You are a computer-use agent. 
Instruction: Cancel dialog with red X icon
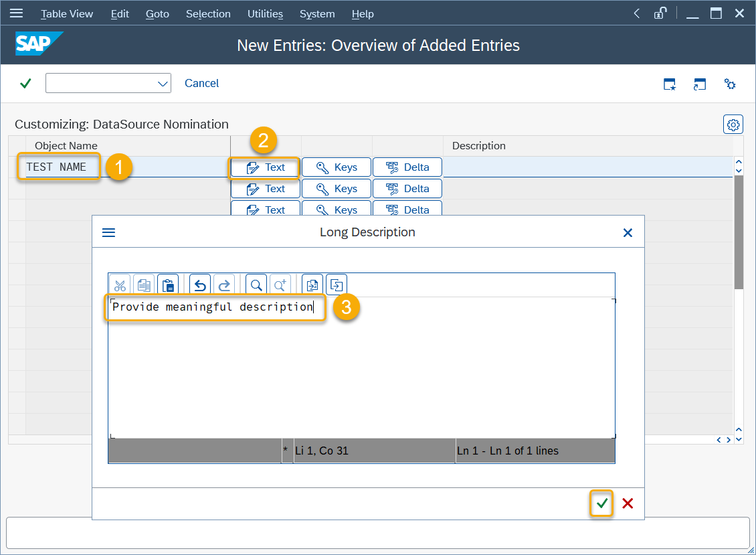pyautogui.click(x=628, y=503)
